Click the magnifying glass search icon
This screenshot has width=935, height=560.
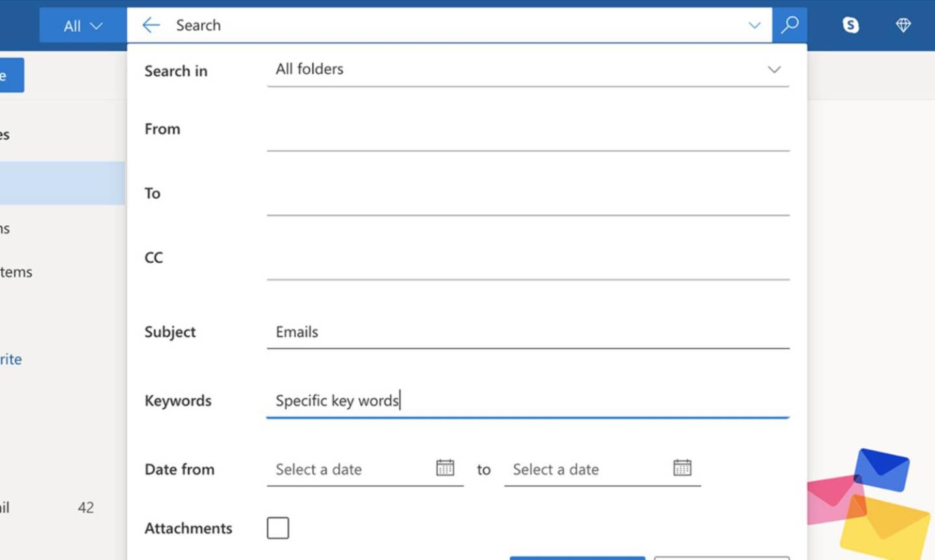[790, 25]
